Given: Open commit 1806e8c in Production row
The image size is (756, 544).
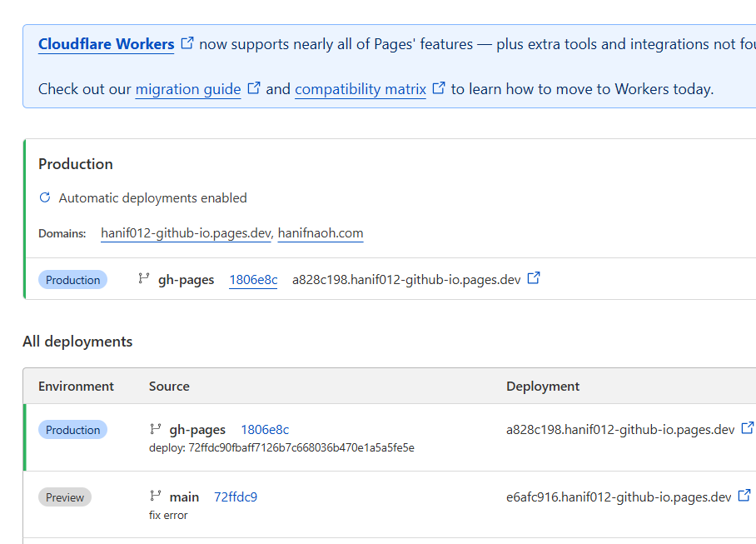Looking at the screenshot, I should pos(253,279).
